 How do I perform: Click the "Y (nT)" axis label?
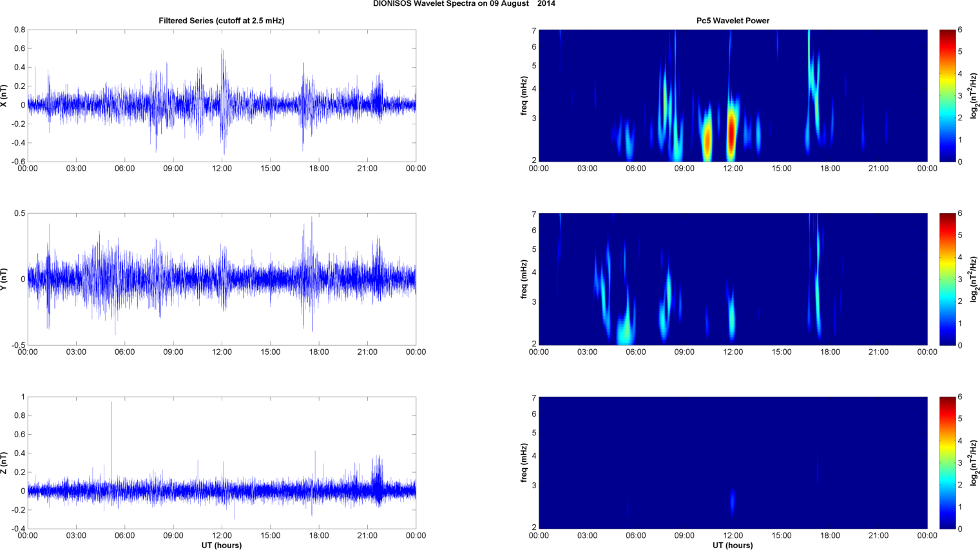4,279
